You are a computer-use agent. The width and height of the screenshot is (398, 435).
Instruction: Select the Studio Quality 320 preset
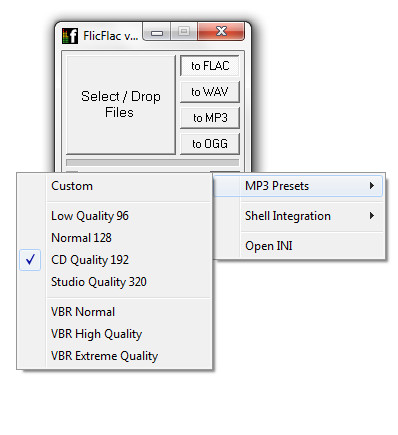point(114,282)
